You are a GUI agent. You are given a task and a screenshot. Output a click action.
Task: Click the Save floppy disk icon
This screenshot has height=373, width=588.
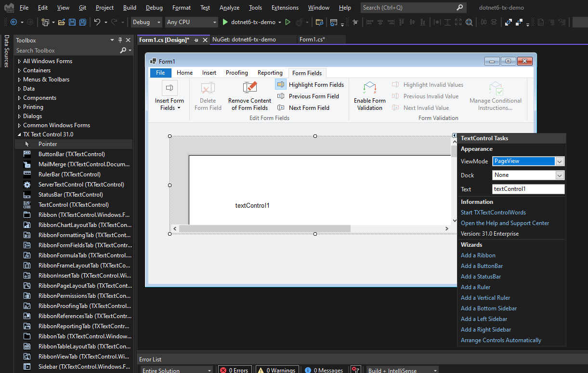[72, 22]
